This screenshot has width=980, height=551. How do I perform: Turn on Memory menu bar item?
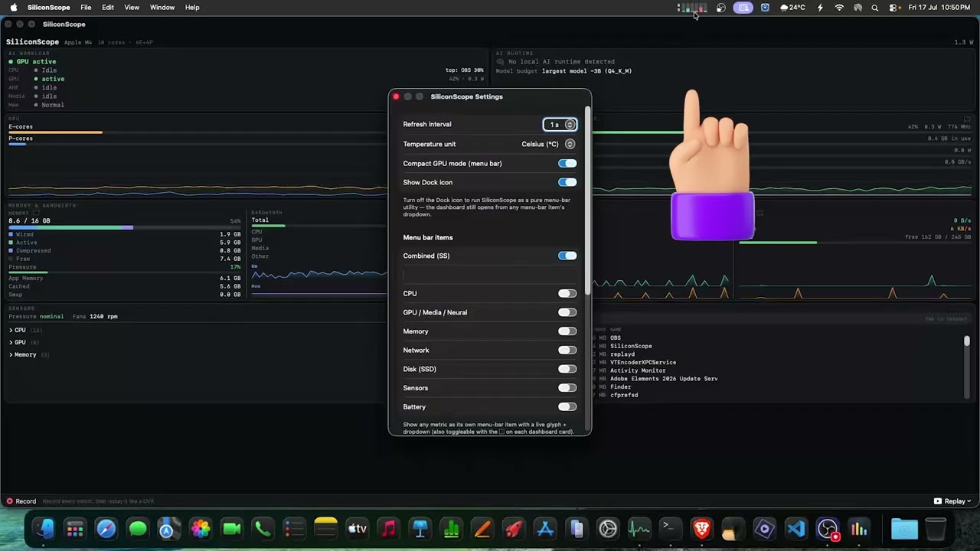(x=567, y=331)
